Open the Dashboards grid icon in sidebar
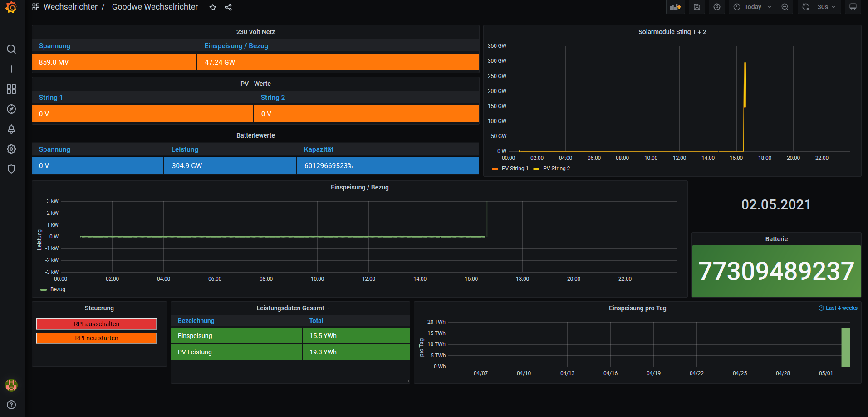This screenshot has height=417, width=868. point(11,89)
